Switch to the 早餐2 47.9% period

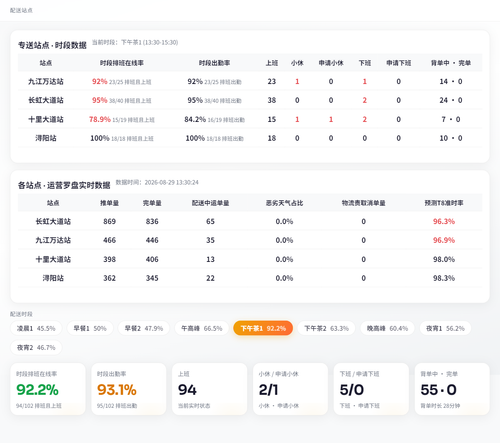tap(144, 328)
